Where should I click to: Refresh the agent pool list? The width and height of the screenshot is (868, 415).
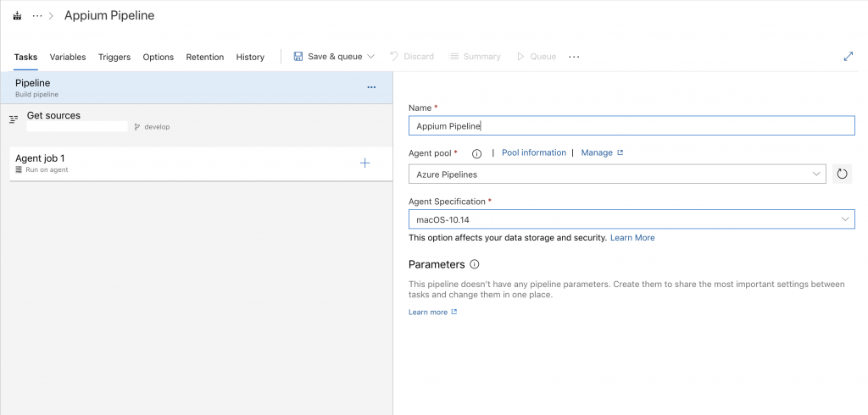pyautogui.click(x=842, y=174)
